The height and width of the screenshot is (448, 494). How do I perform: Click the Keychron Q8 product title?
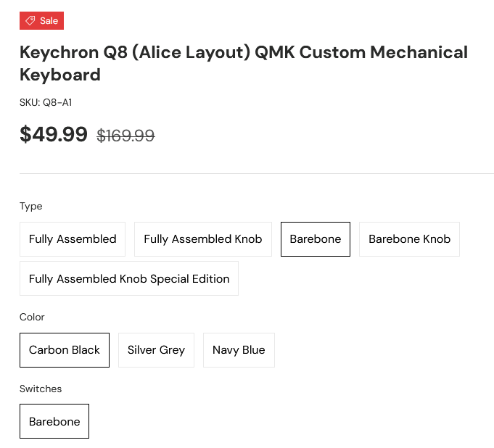tap(243, 53)
